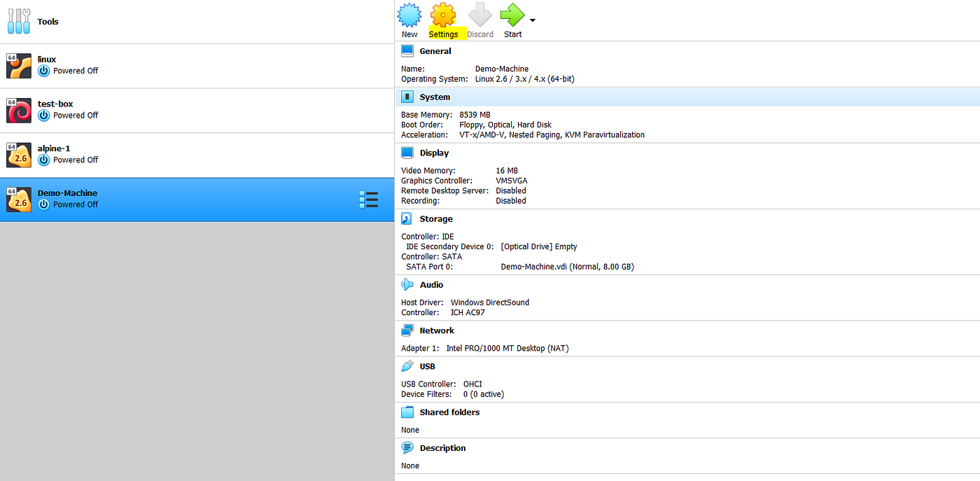Screen dimensions: 980x481
Task: Click 'Windows DirectSound' host driver value
Action: (490, 302)
